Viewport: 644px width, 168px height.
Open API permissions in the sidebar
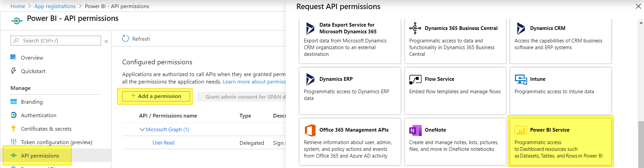[x=40, y=156]
